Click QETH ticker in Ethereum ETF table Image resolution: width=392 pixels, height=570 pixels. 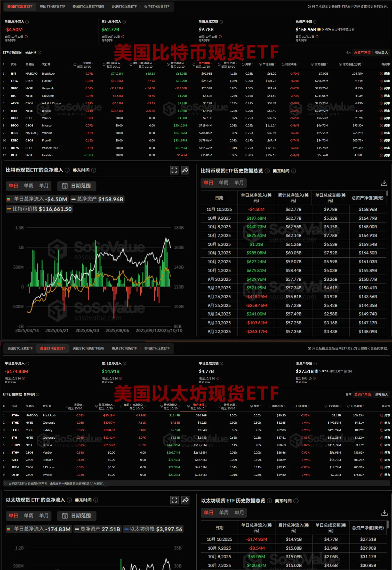click(15, 475)
